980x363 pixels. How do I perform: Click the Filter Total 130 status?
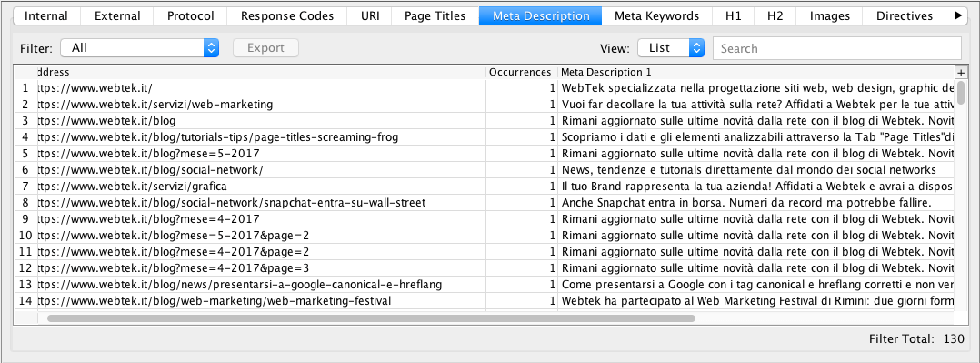pos(917,338)
